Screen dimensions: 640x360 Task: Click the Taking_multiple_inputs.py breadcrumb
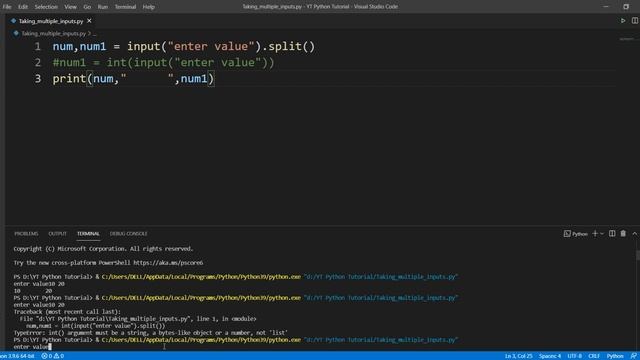(53, 33)
